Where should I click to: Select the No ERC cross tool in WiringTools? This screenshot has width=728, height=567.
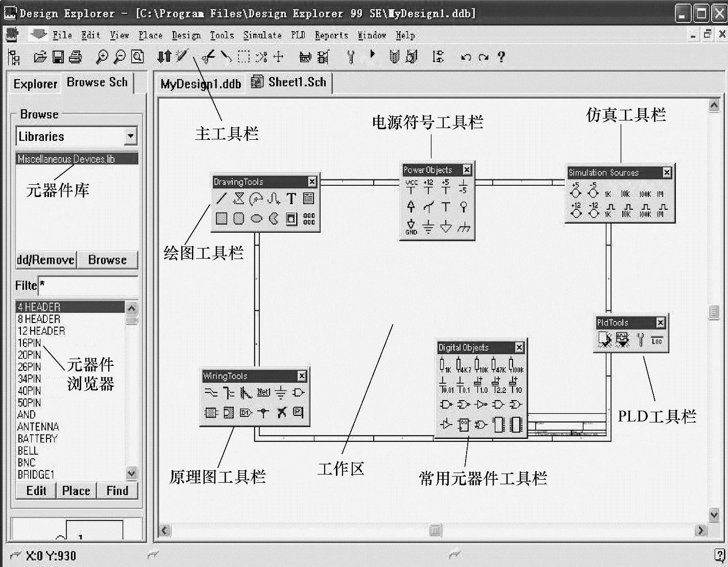point(281,412)
